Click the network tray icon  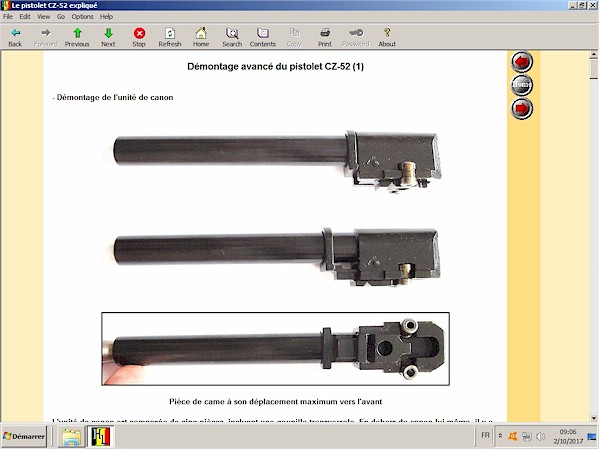[527, 436]
